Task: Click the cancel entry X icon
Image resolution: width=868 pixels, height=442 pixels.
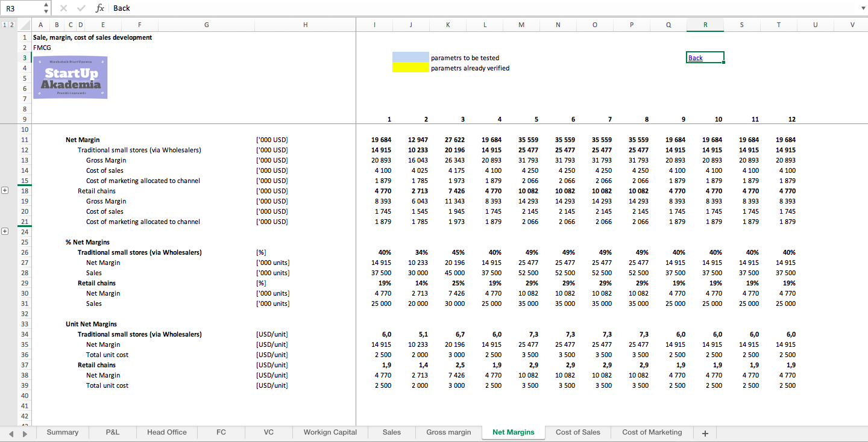Action: click(64, 8)
